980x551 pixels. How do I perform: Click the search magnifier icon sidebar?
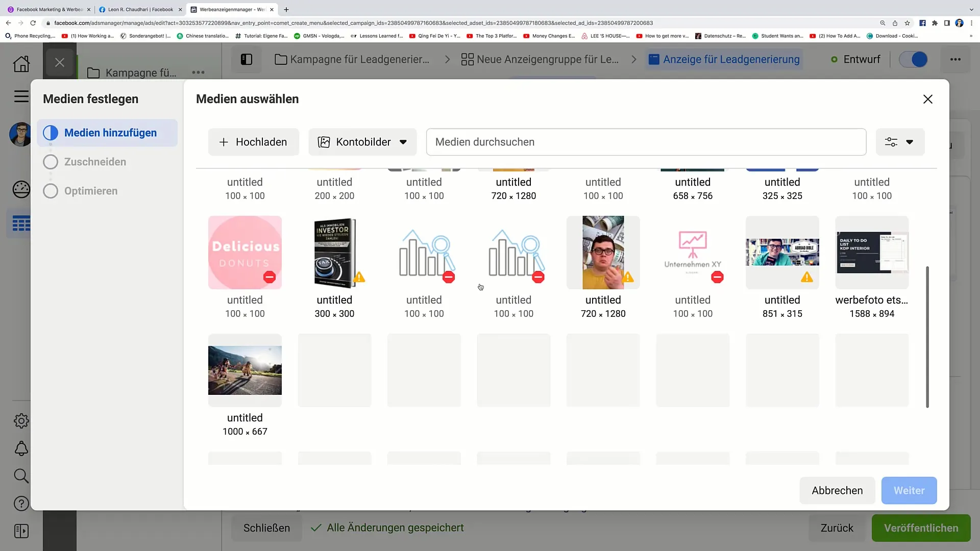tap(20, 475)
